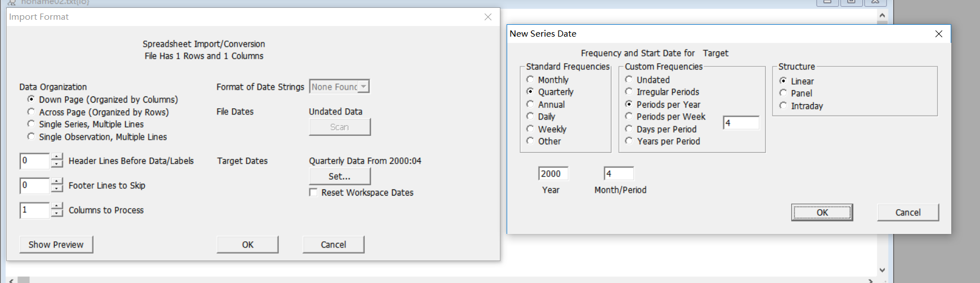980x283 pixels.
Task: Open the Format of Date Strings dropdown
Action: (x=364, y=87)
